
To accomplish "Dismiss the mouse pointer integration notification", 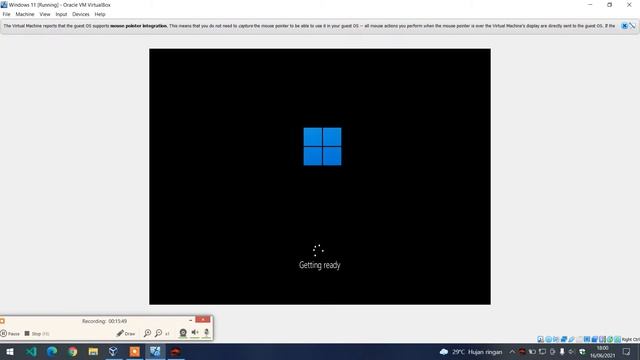I will coord(624,26).
